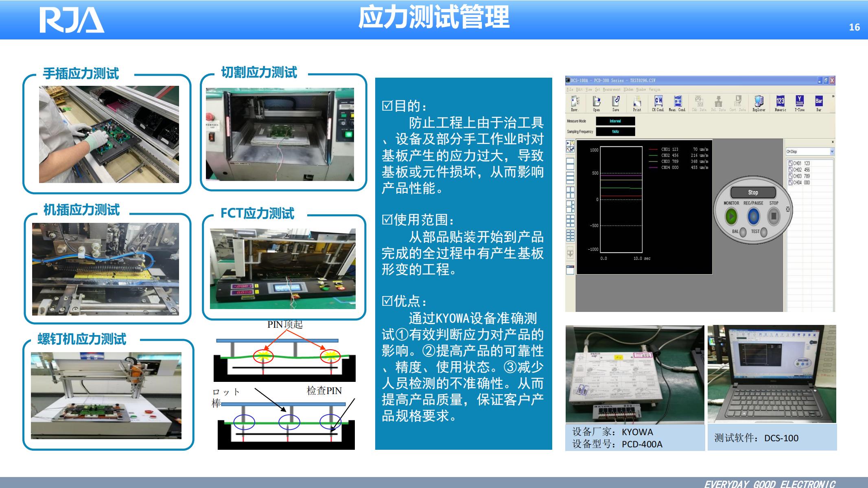Open the DIAdem menu
Viewport: 868px width, 488px height.
click(629, 89)
